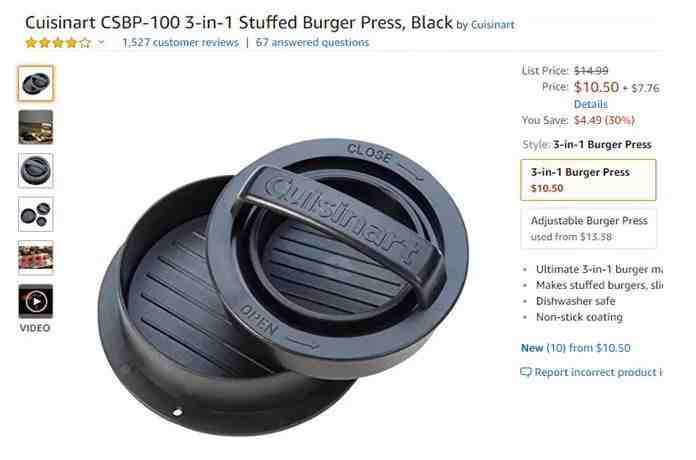Play the product video thumbnail
This screenshot has width=696, height=460.
(36, 301)
